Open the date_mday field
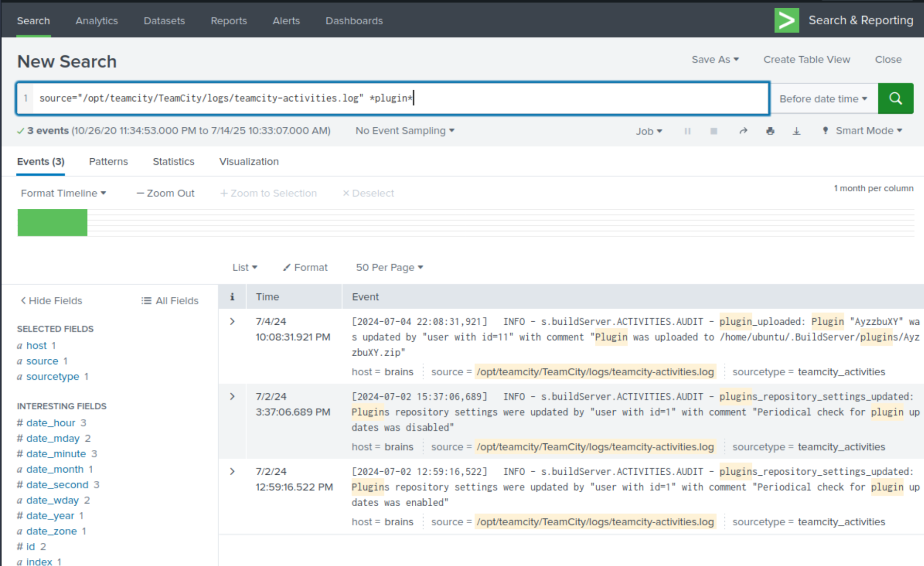This screenshot has width=924, height=566. pos(53,439)
